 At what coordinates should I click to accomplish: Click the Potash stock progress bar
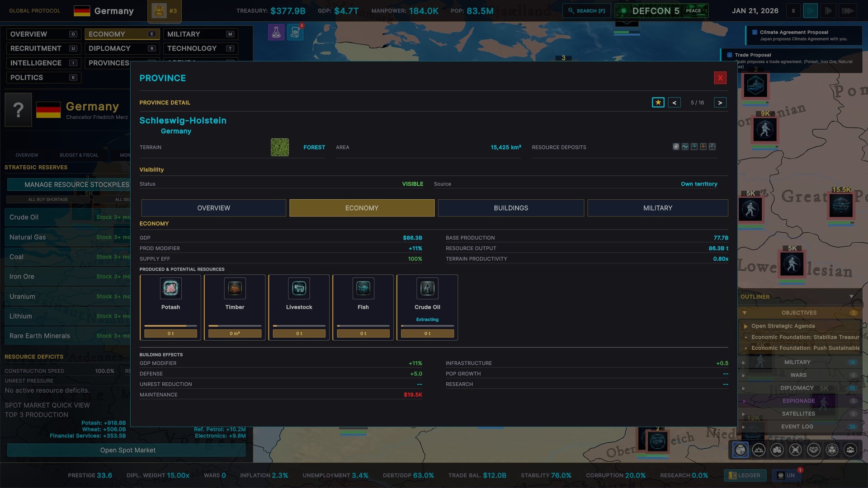170,326
